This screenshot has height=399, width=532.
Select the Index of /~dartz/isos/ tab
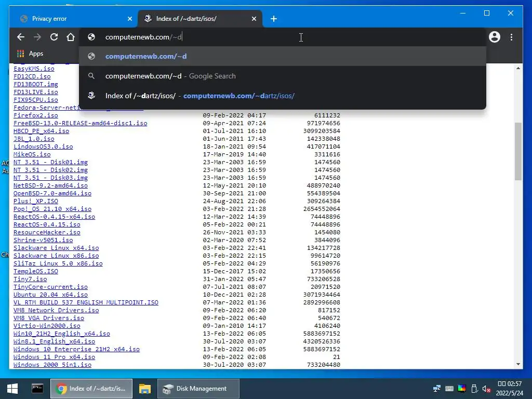pos(199,19)
